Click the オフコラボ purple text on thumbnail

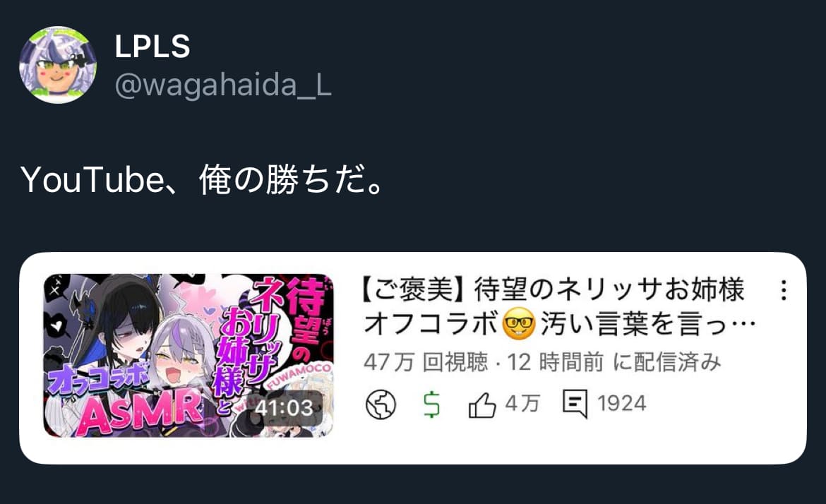(x=99, y=378)
